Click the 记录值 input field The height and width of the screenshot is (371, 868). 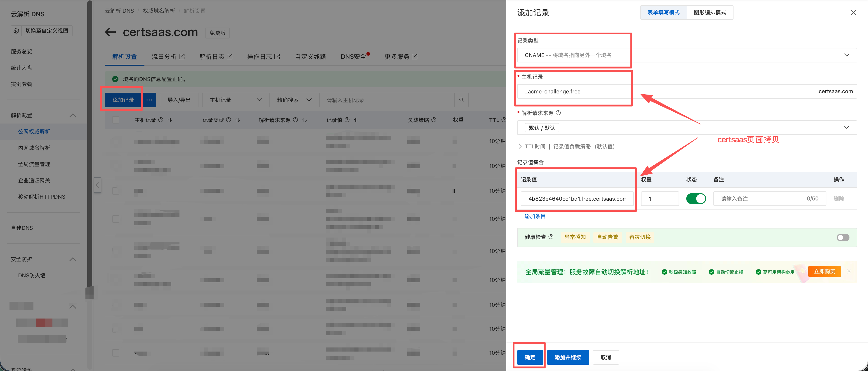tap(577, 199)
